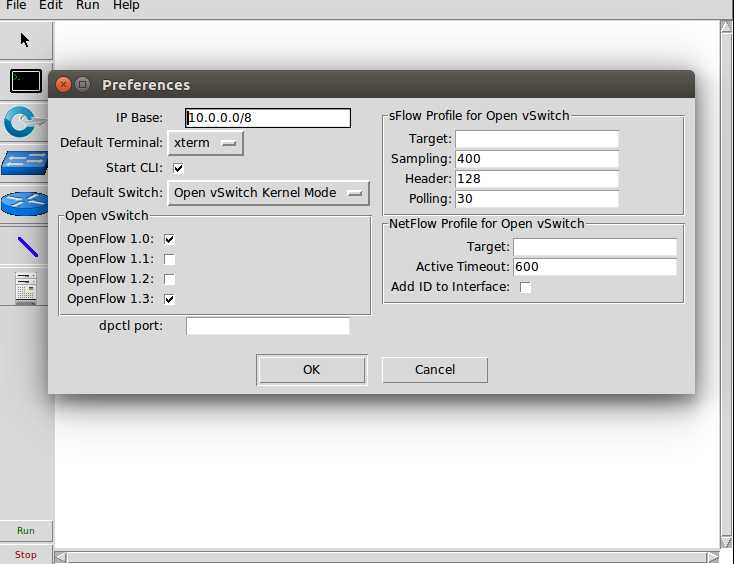734x564 pixels.
Task: Click the Preferences title text
Action: (x=146, y=85)
